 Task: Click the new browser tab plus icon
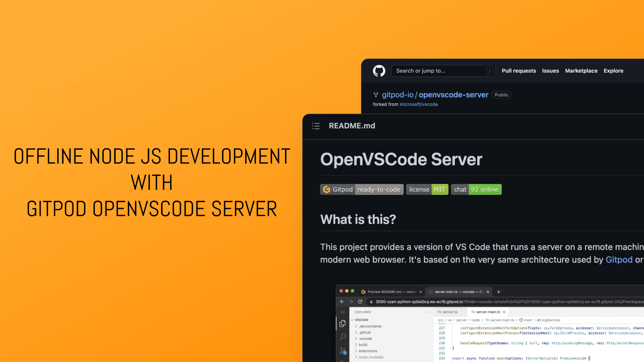point(498,292)
